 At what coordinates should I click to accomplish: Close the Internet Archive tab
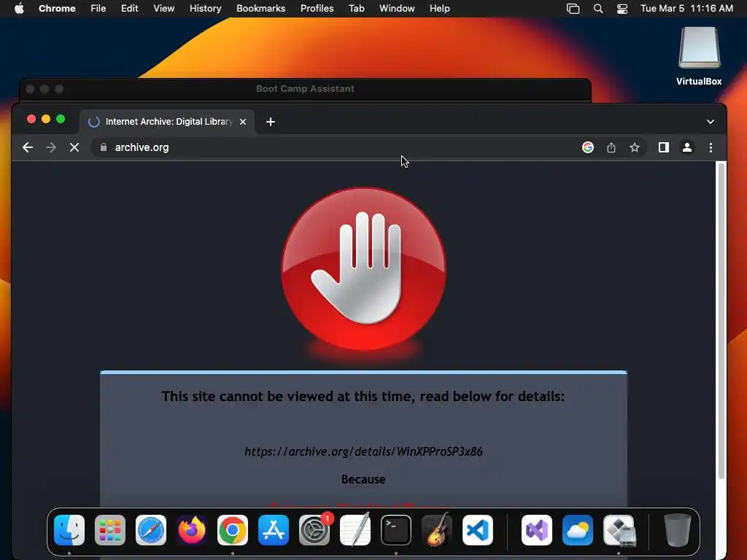243,122
